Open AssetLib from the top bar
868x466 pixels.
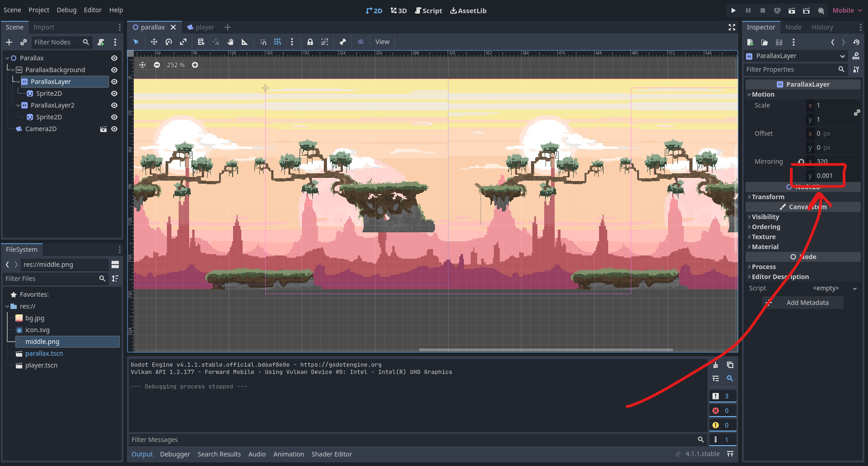click(468, 10)
